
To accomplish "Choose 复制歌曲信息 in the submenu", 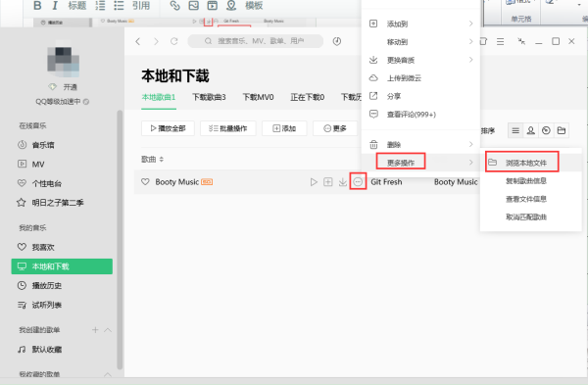I will click(x=530, y=181).
